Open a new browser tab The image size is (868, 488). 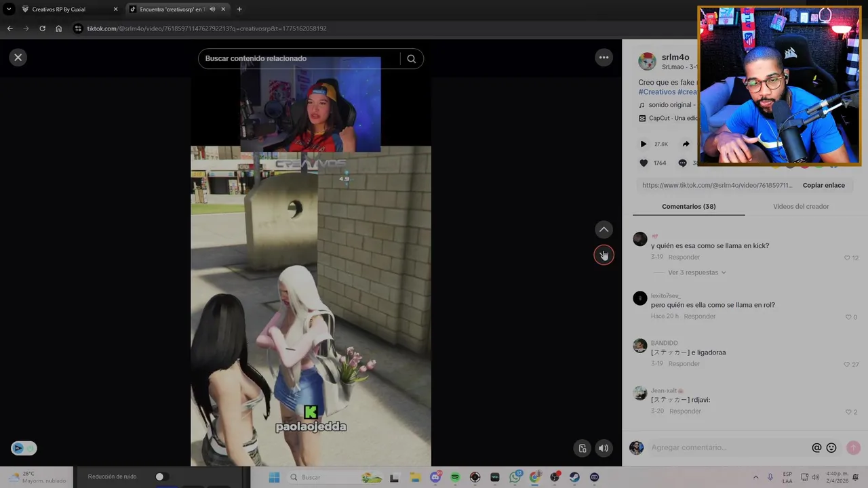click(239, 9)
